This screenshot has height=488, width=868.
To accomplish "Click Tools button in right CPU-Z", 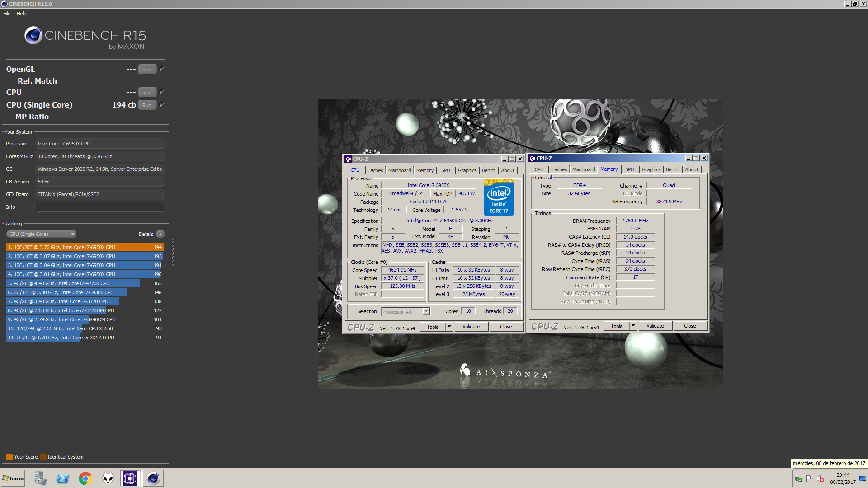I will pos(617,326).
